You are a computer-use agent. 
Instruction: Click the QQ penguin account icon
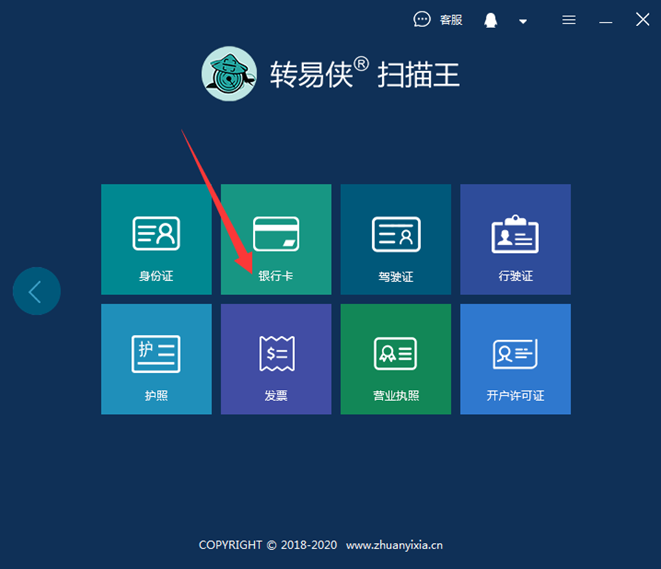[490, 20]
